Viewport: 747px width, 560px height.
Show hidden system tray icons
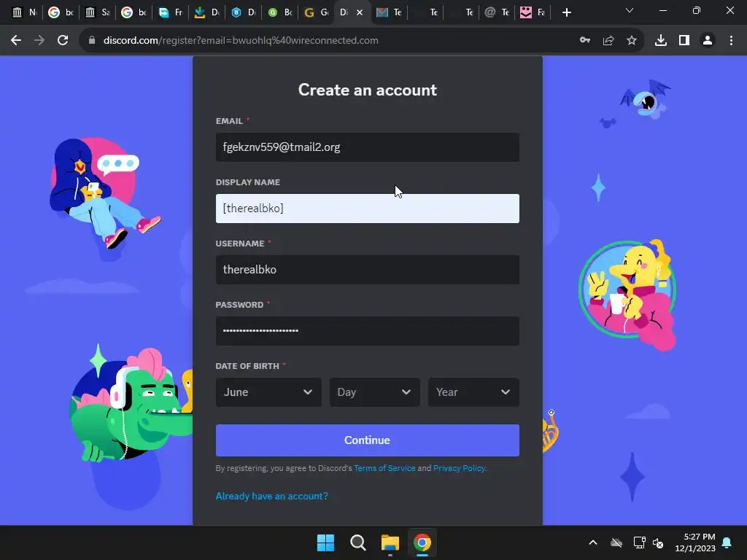point(593,542)
